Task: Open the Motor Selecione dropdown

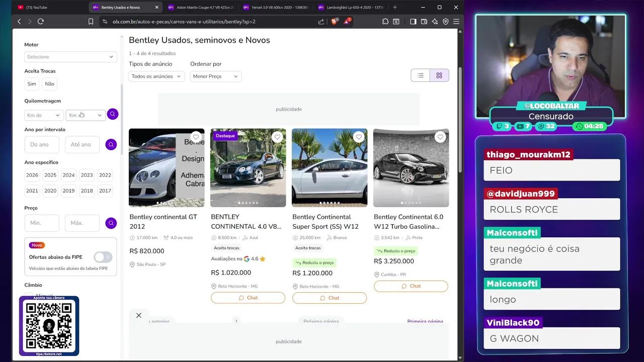Action: tap(70, 57)
